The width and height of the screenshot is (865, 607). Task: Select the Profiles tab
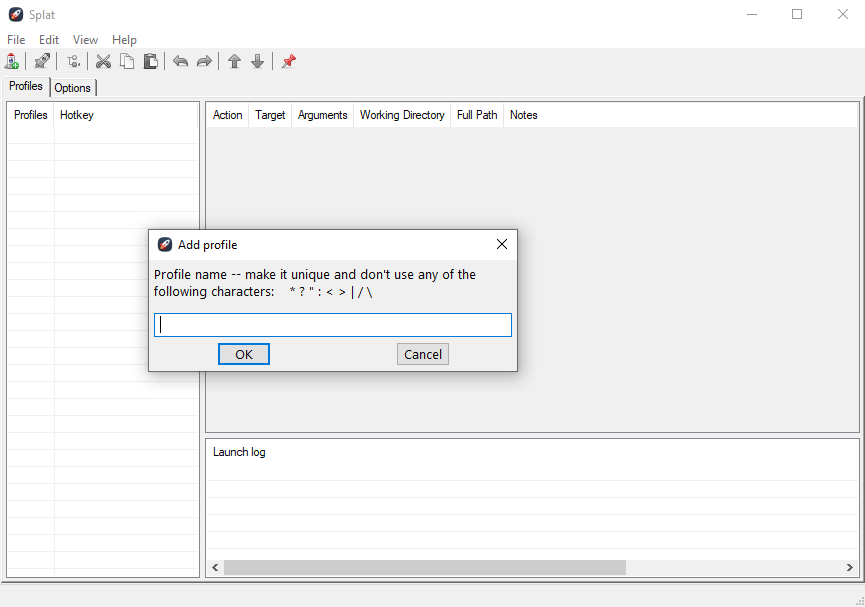point(25,86)
